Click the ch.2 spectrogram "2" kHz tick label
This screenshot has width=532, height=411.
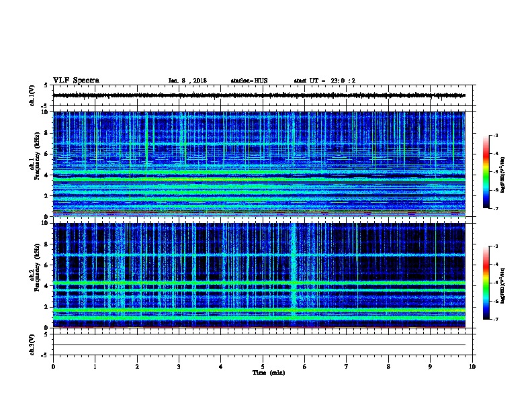[48, 307]
